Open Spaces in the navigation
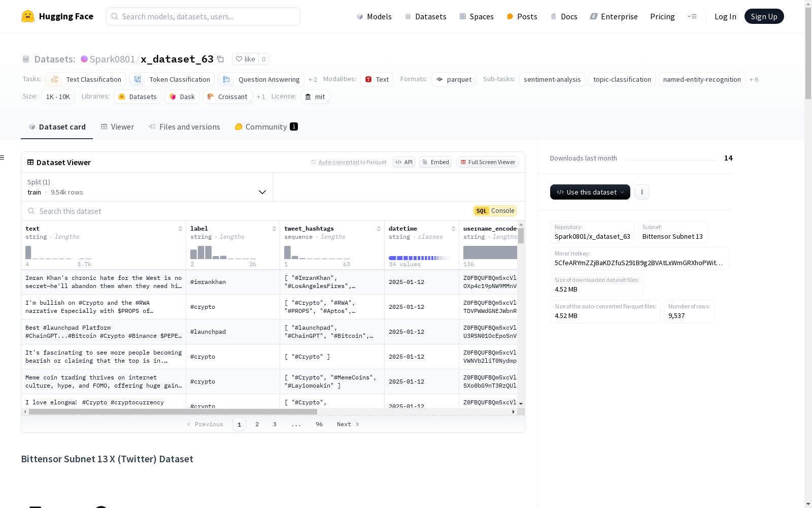The width and height of the screenshot is (812, 508). pos(477,16)
